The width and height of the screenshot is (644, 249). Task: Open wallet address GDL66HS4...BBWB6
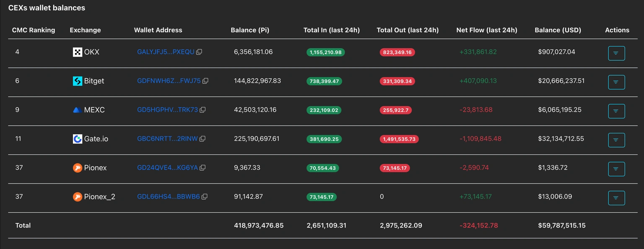tap(167, 196)
